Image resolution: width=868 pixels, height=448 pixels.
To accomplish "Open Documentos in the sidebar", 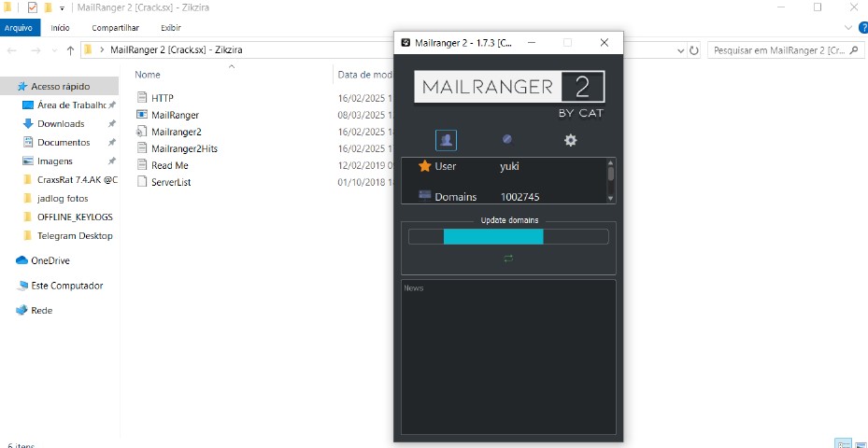I will [x=64, y=142].
